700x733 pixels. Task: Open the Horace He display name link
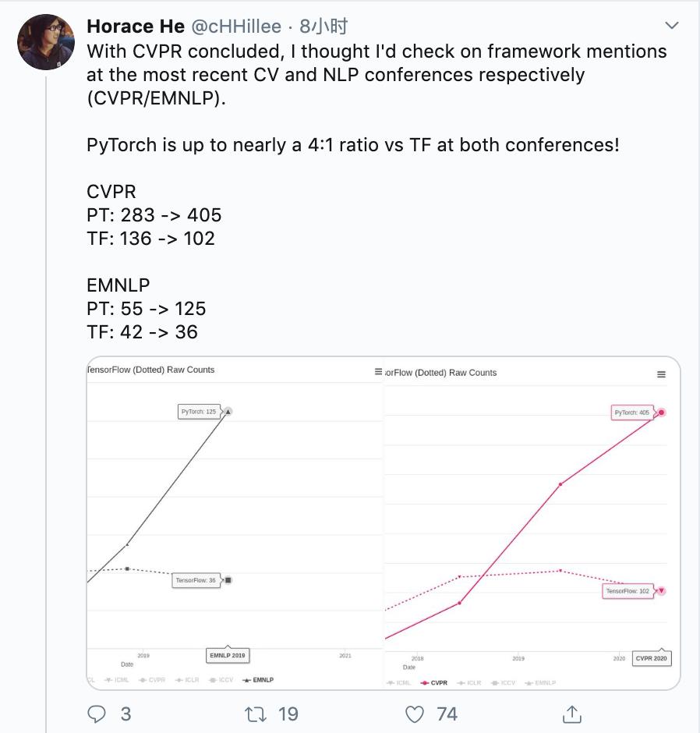tap(136, 27)
